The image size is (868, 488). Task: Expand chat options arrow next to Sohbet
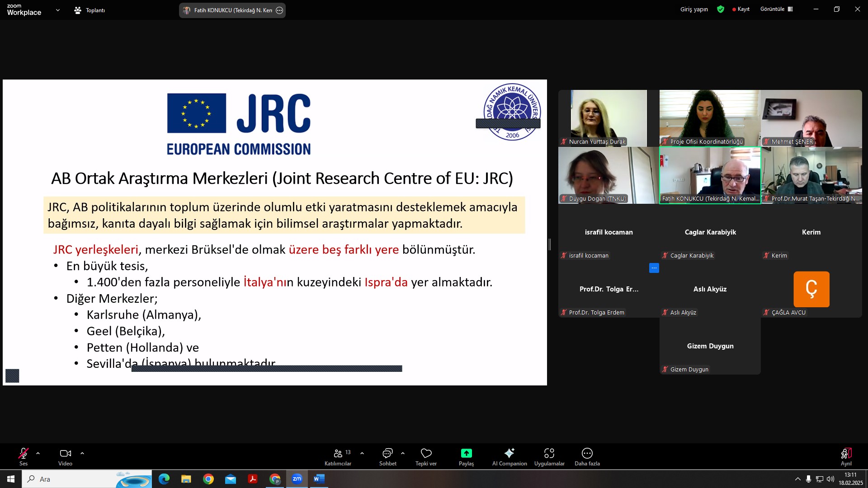[x=403, y=453]
